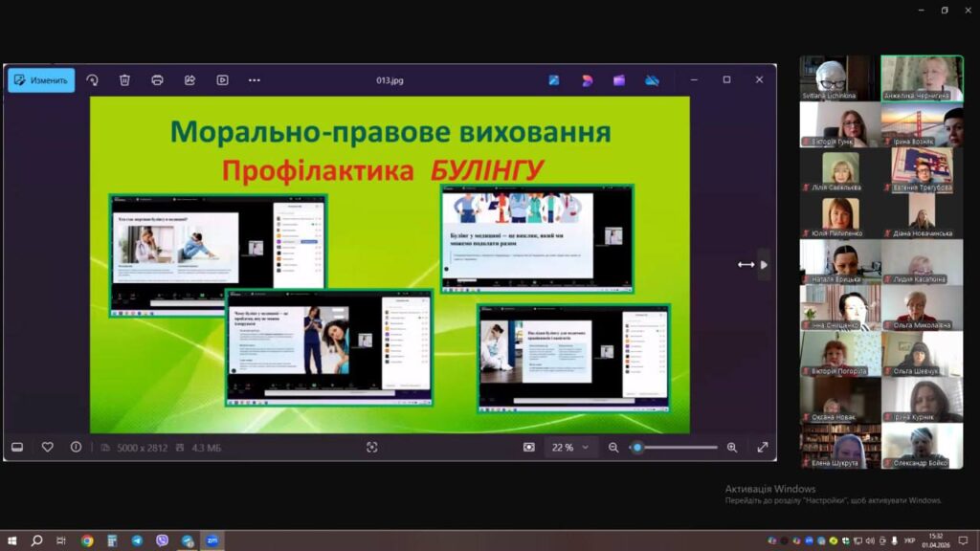Start slideshow from the toolbar
The width and height of the screenshot is (980, 551).
[x=222, y=80]
